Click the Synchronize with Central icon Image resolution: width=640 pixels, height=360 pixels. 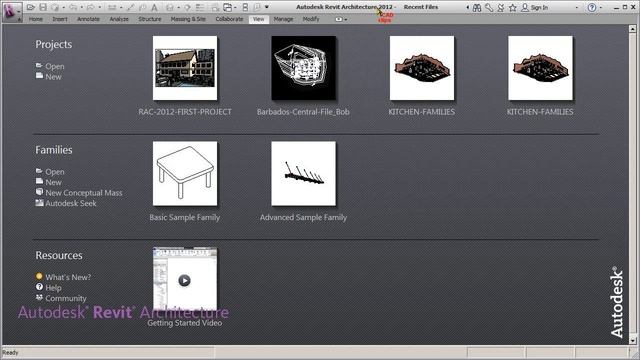pyautogui.click(x=55, y=7)
